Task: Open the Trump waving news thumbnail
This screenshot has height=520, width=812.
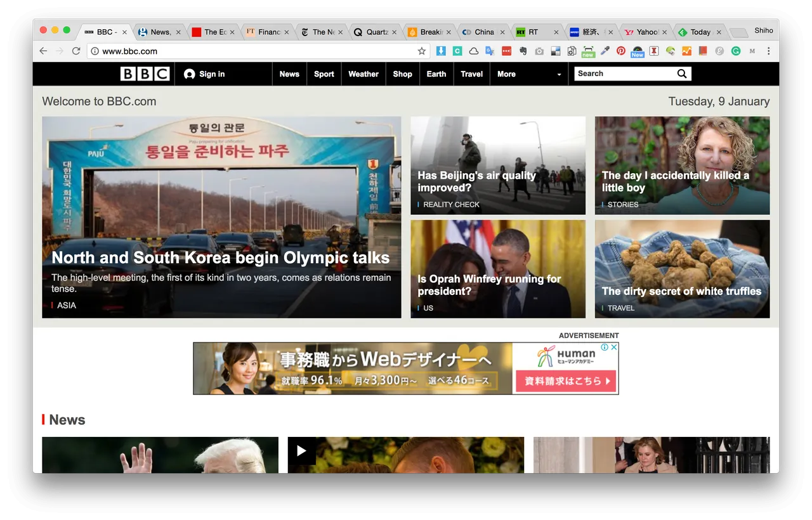Action: pyautogui.click(x=160, y=455)
